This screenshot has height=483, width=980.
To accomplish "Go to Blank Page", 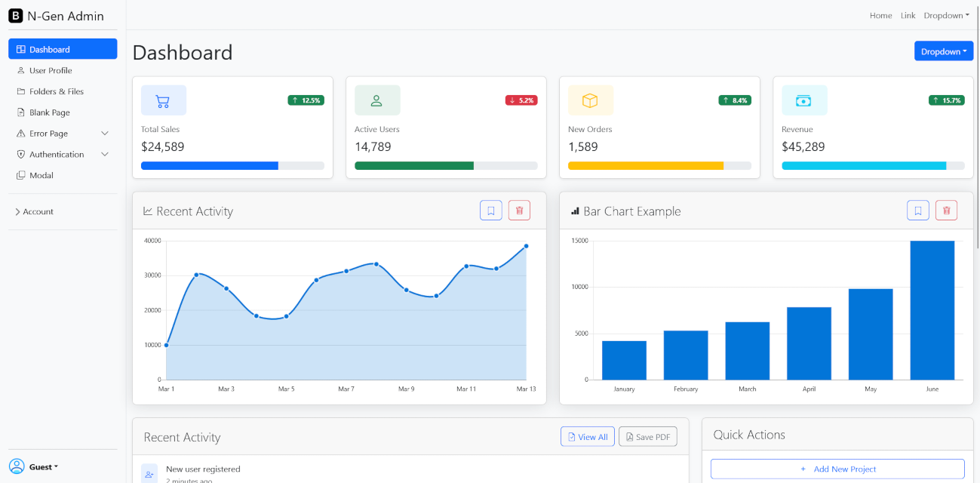I will pyautogui.click(x=63, y=112).
